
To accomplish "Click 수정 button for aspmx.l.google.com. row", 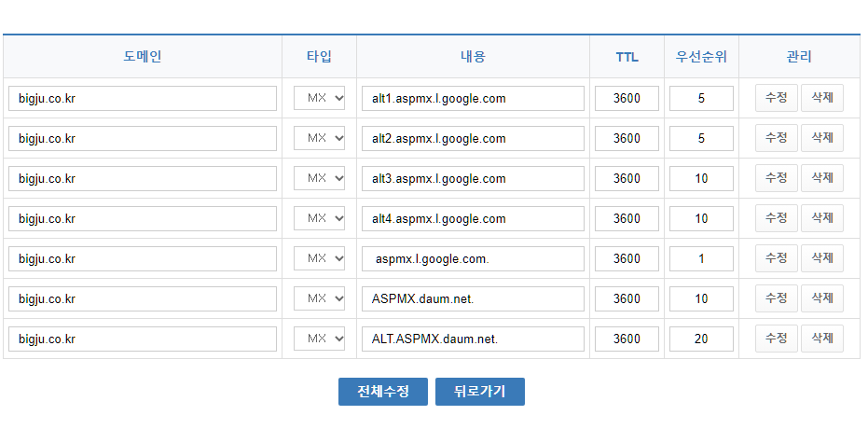I will [x=777, y=258].
